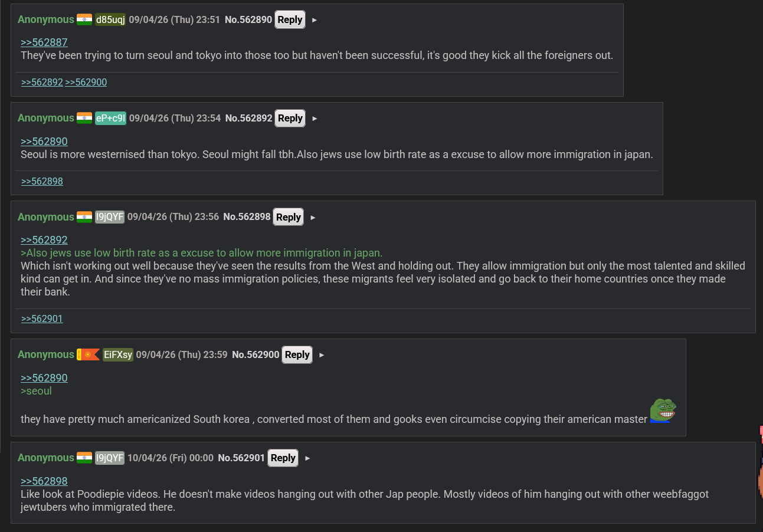Expand post menu arrow for No.562901

click(x=307, y=458)
